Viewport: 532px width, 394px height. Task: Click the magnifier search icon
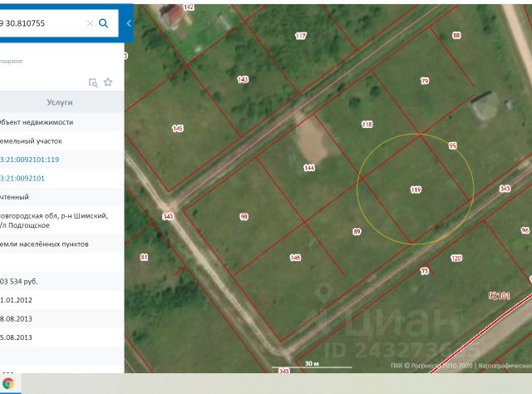(x=104, y=23)
